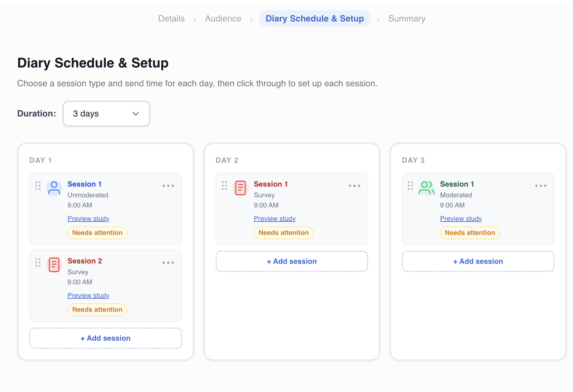Click Day 1 Session 1 unmoderated person icon
The image size is (573, 392).
pos(54,188)
